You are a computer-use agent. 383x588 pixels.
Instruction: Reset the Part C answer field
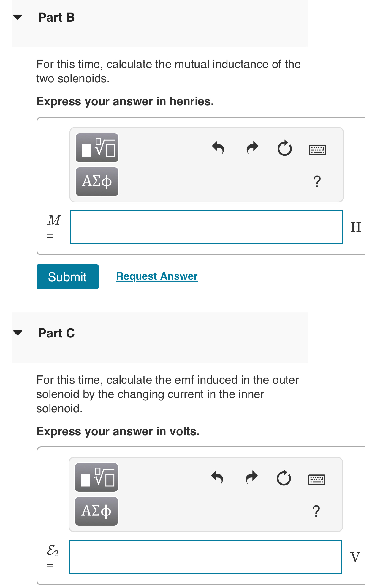284,477
